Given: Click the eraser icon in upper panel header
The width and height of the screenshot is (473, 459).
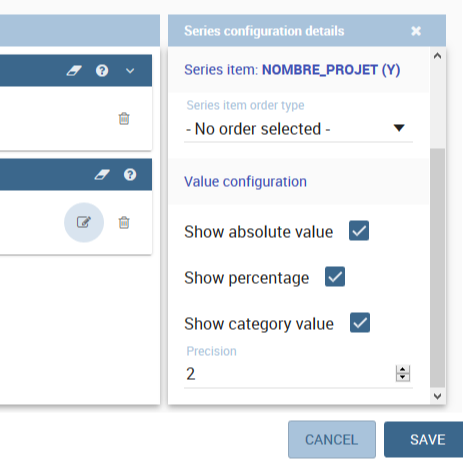Looking at the screenshot, I should (x=74, y=71).
